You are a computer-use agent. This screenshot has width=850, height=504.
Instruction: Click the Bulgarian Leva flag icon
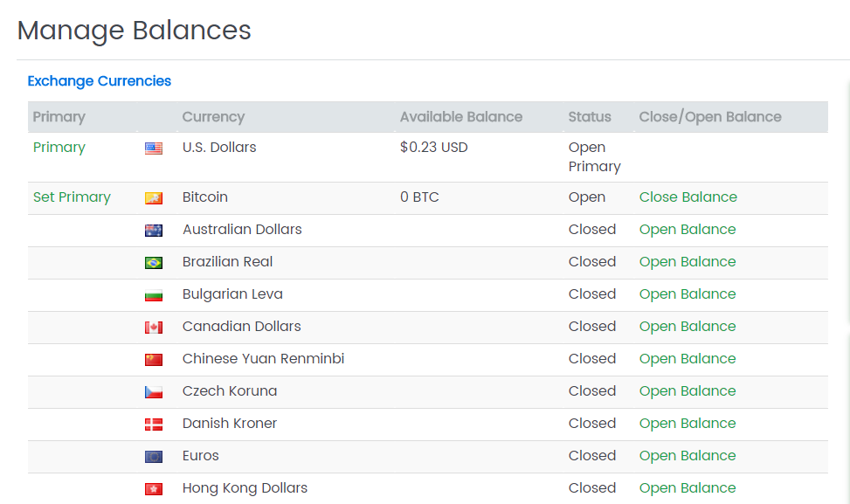(x=154, y=295)
